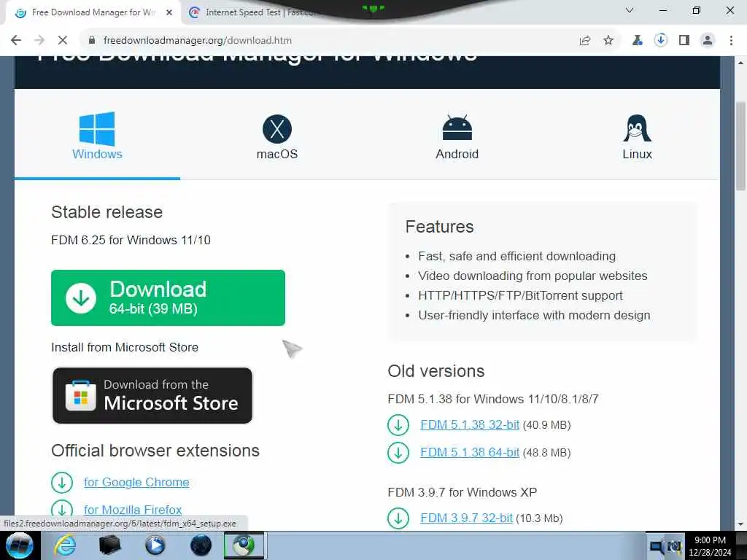747x560 pixels.
Task: Open the tab search dropdown chevron
Action: (x=630, y=10)
